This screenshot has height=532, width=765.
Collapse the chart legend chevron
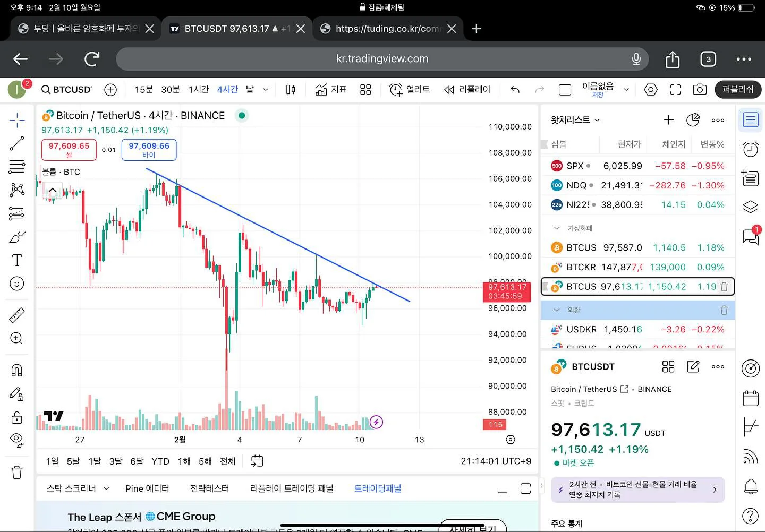[x=53, y=190]
